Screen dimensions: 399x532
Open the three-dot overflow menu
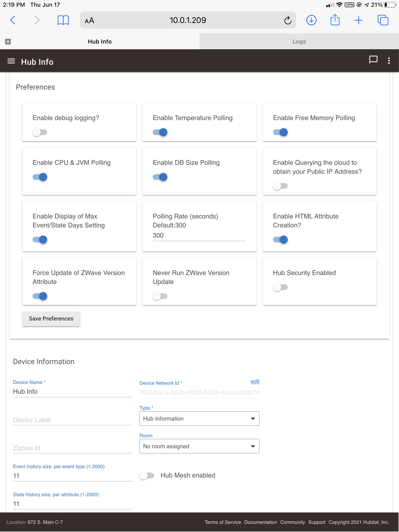tap(389, 61)
